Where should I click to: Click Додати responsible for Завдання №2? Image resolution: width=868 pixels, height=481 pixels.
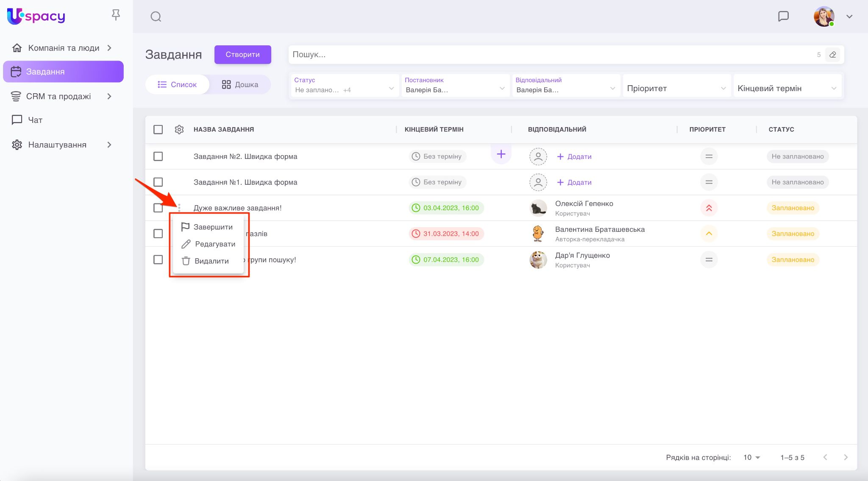574,157
